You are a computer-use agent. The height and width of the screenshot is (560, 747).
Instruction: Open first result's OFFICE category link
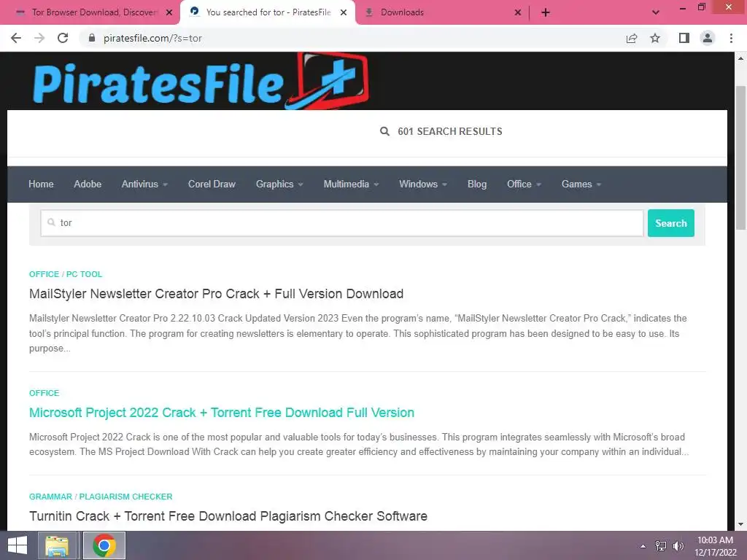[x=44, y=274]
